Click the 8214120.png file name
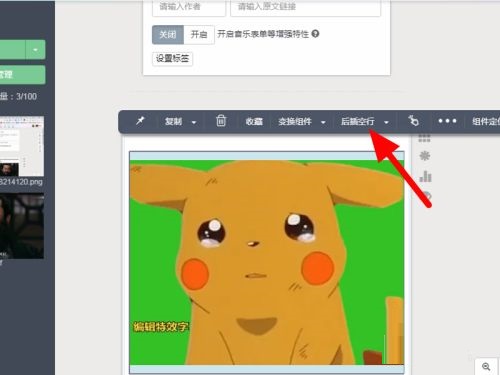Screen dimensions: 500x375 pos(21,182)
